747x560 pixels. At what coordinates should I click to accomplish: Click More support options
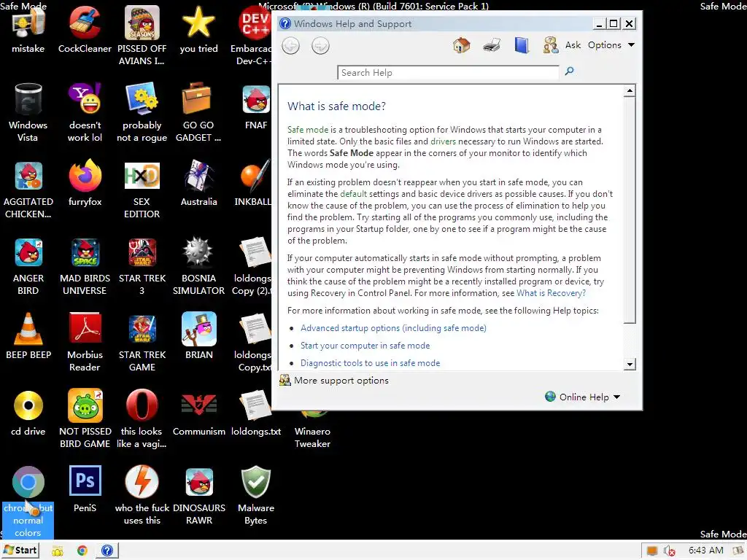tap(334, 381)
